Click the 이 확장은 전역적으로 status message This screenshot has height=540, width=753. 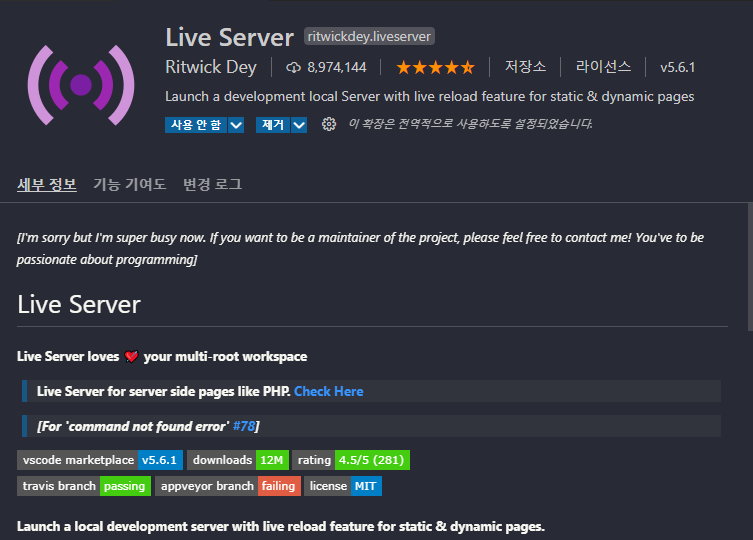coord(470,124)
